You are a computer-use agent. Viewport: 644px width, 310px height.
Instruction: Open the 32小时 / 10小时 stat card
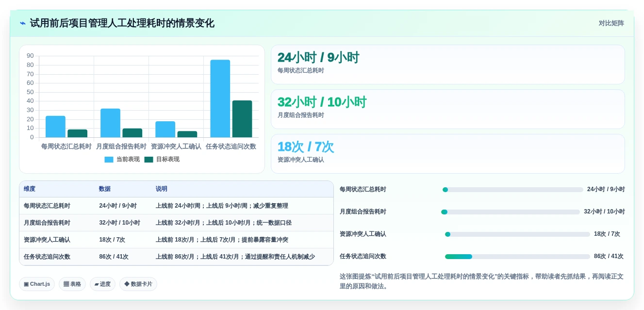click(448, 109)
